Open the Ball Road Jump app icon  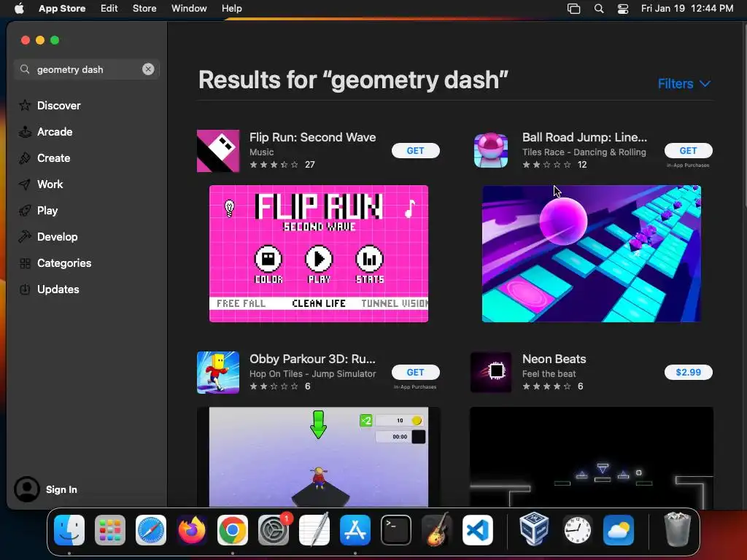coord(491,151)
